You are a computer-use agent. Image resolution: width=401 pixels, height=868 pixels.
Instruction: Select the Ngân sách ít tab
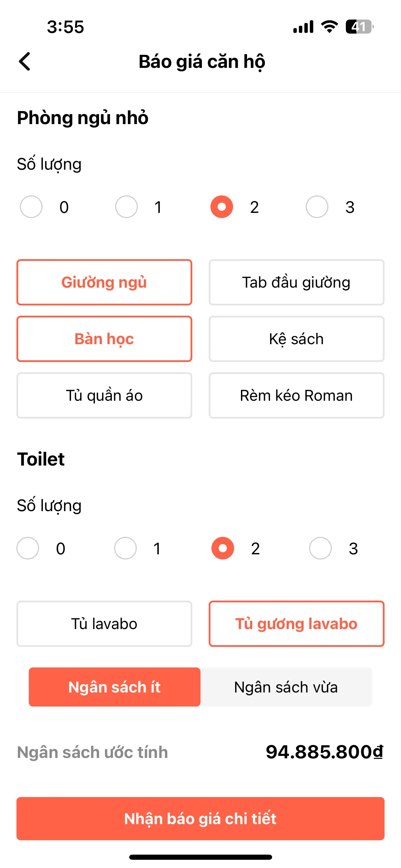114,687
